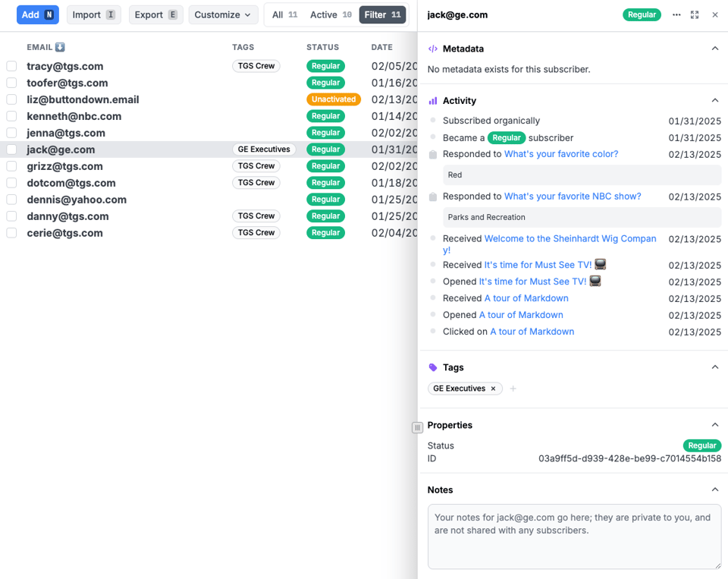The width and height of the screenshot is (728, 579).
Task: Click the Activity bar chart icon
Action: click(433, 100)
